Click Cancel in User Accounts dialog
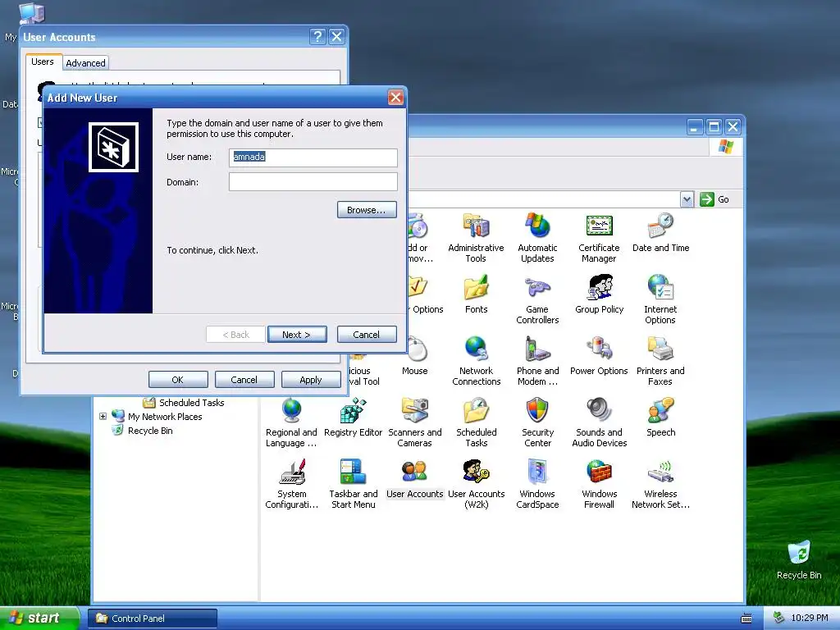 (244, 379)
